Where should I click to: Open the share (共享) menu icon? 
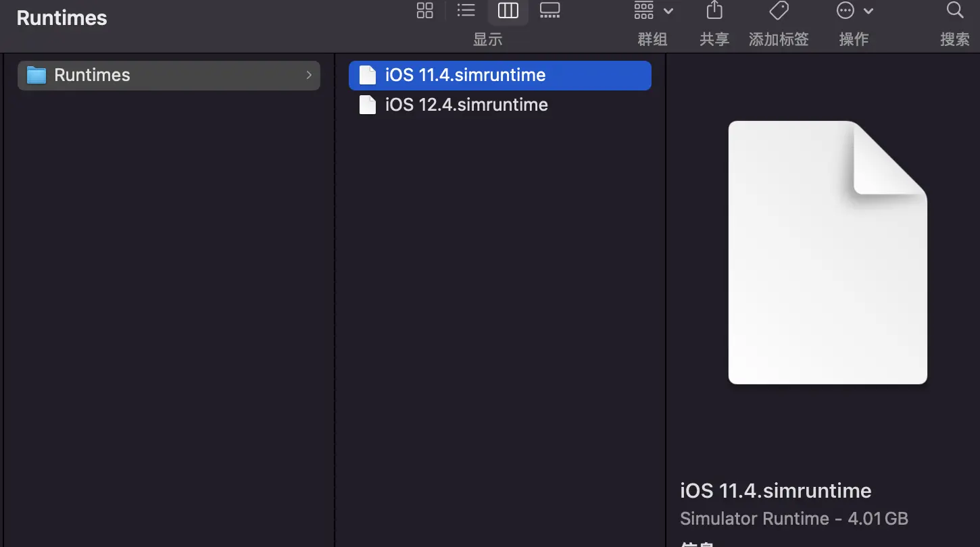[x=714, y=10]
